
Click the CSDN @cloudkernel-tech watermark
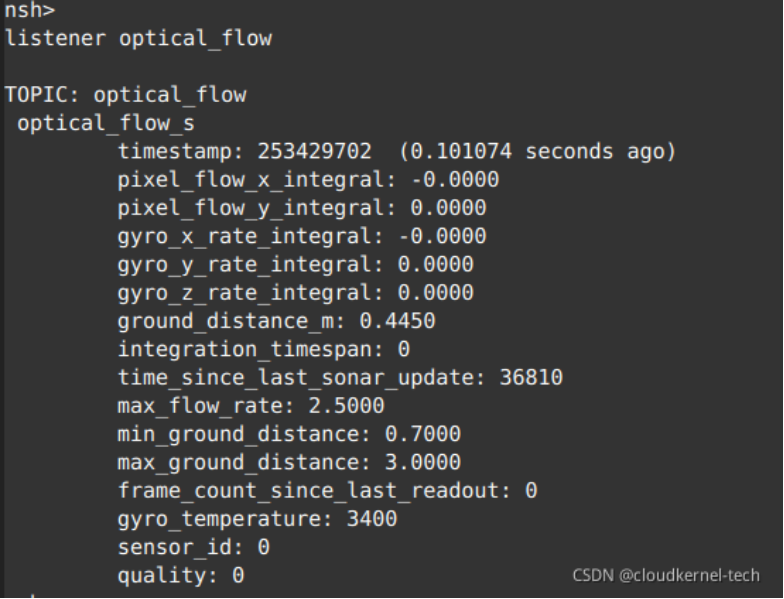tap(666, 575)
